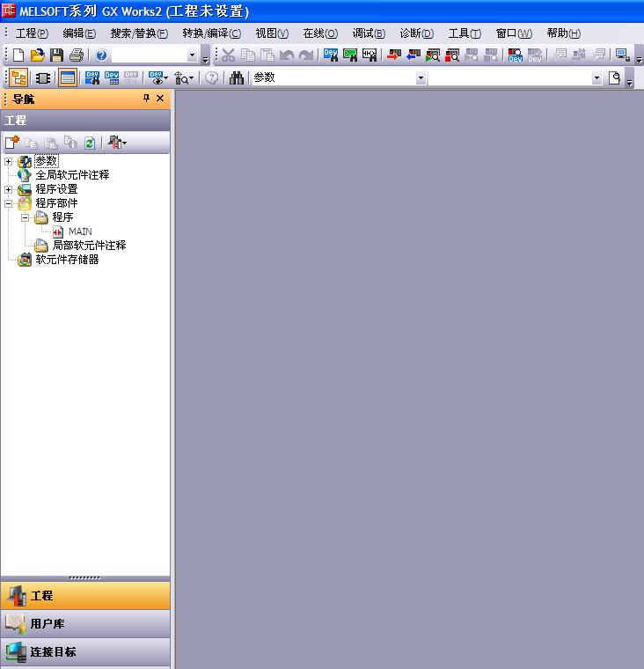Collapse the 程序部件 tree node
Image resolution: width=644 pixels, height=669 pixels.
click(9, 203)
